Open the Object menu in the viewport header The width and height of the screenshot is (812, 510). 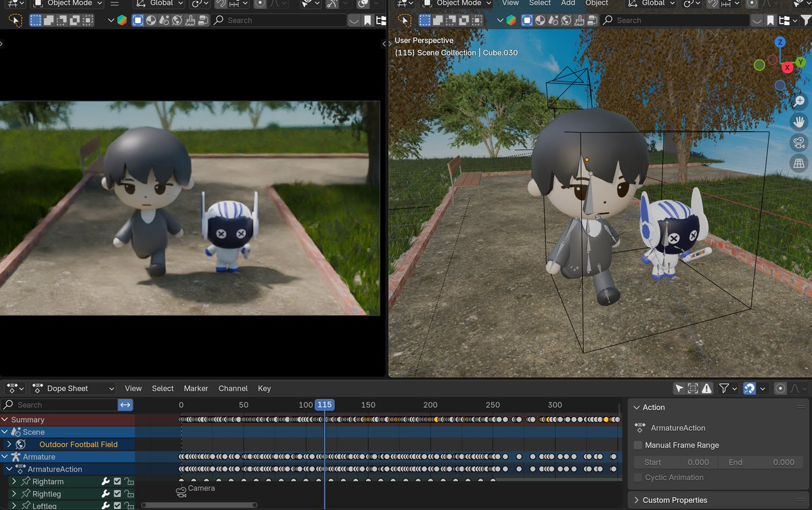(x=597, y=3)
